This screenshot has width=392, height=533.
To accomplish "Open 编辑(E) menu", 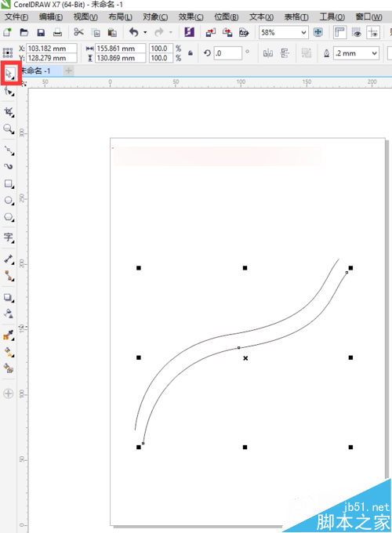I will tap(51, 17).
